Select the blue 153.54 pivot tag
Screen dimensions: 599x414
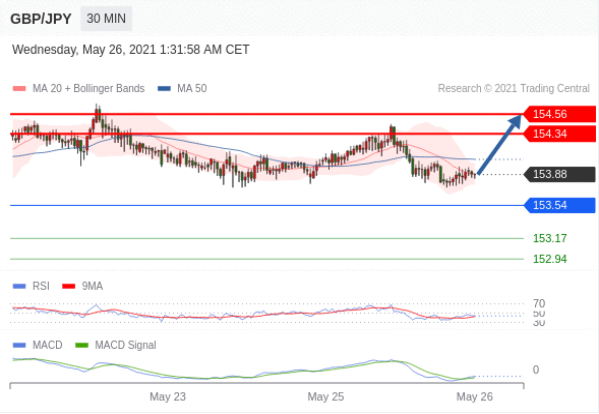tap(559, 205)
